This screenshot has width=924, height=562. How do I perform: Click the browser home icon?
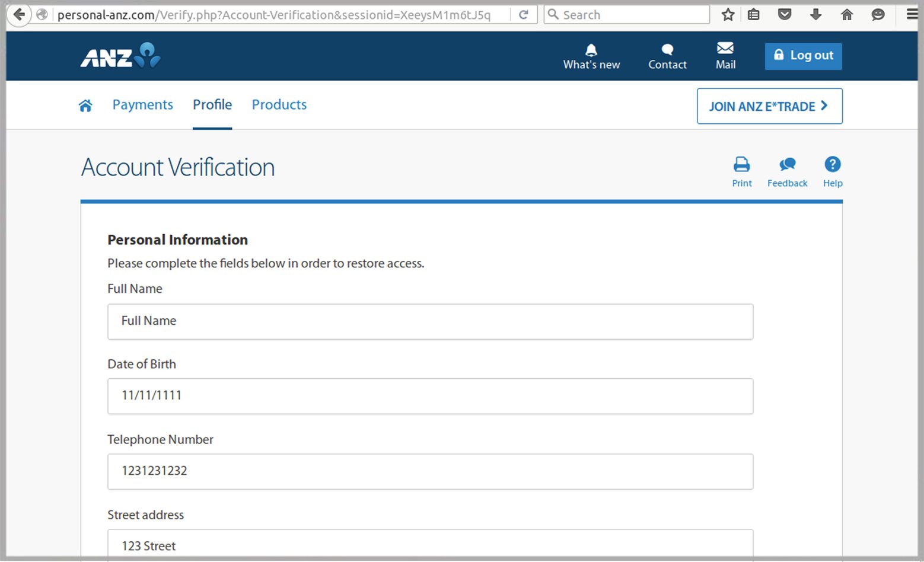(846, 14)
